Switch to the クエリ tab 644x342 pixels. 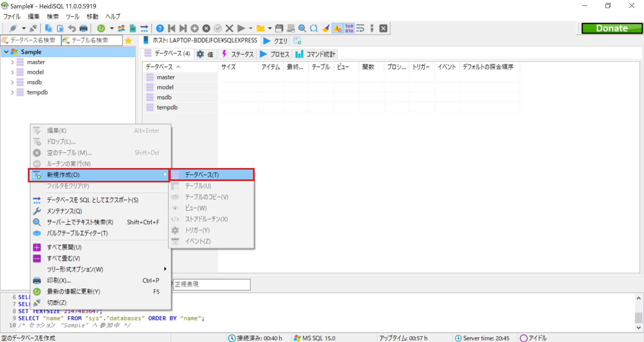coord(276,41)
